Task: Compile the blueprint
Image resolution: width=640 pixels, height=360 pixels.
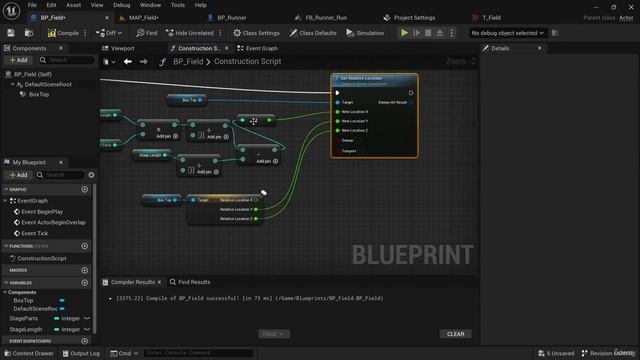Action: 63,33
